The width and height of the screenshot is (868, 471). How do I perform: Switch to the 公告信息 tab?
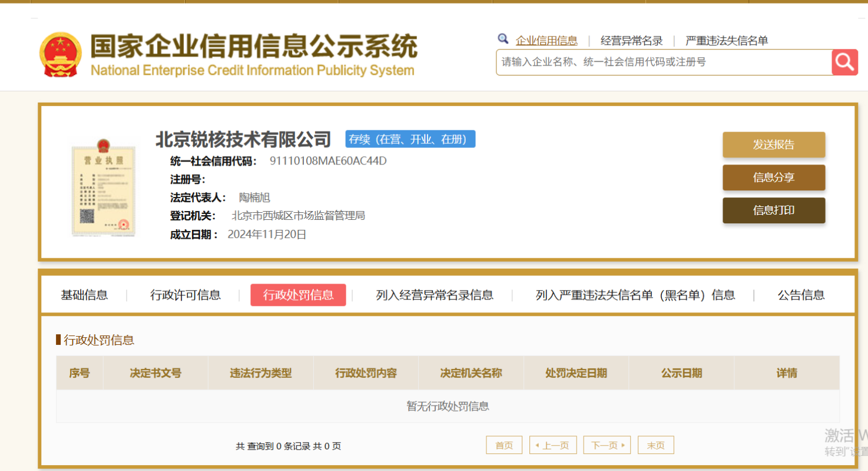pos(801,295)
